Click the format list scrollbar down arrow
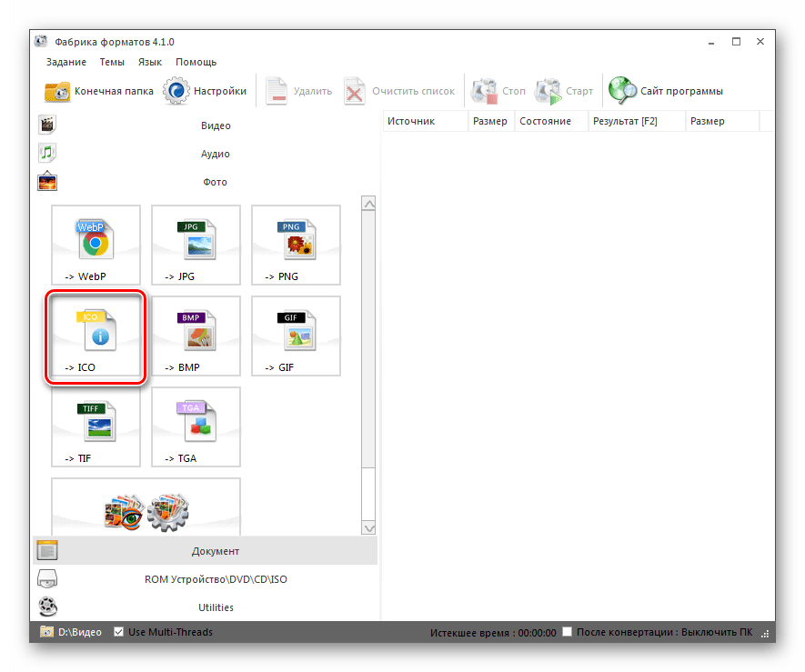Viewport: 805px width, 672px height. 368,527
